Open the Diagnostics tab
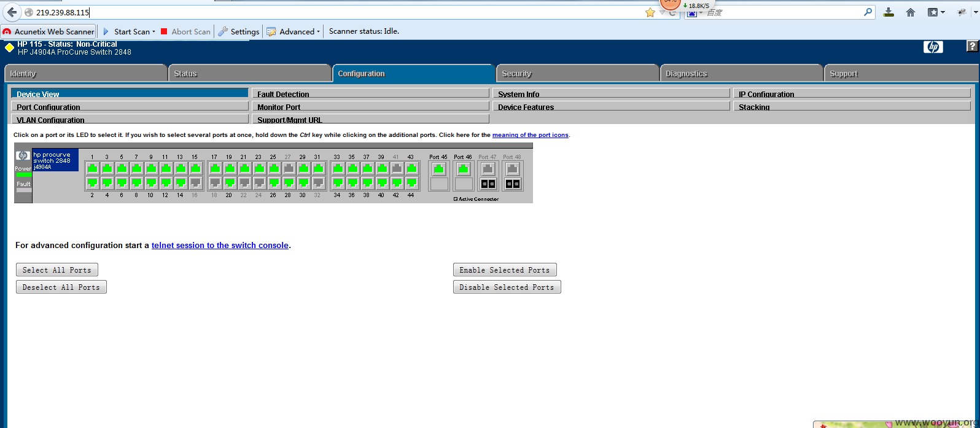Viewport: 980px width, 428px height. point(742,73)
